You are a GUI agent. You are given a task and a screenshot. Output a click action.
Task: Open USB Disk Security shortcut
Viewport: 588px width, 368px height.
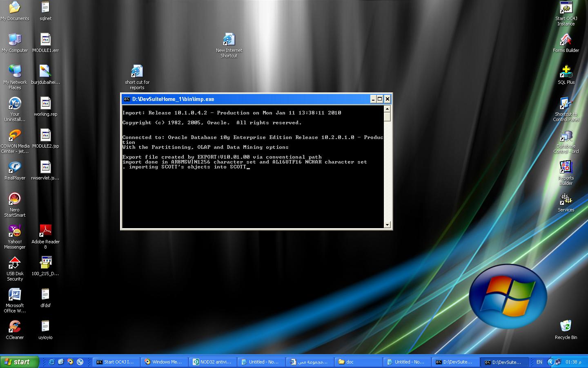(15, 264)
